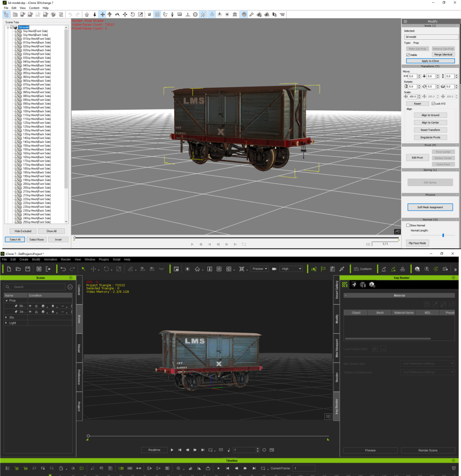Uncheck the 3d-model root node checkbox

coord(12,27)
